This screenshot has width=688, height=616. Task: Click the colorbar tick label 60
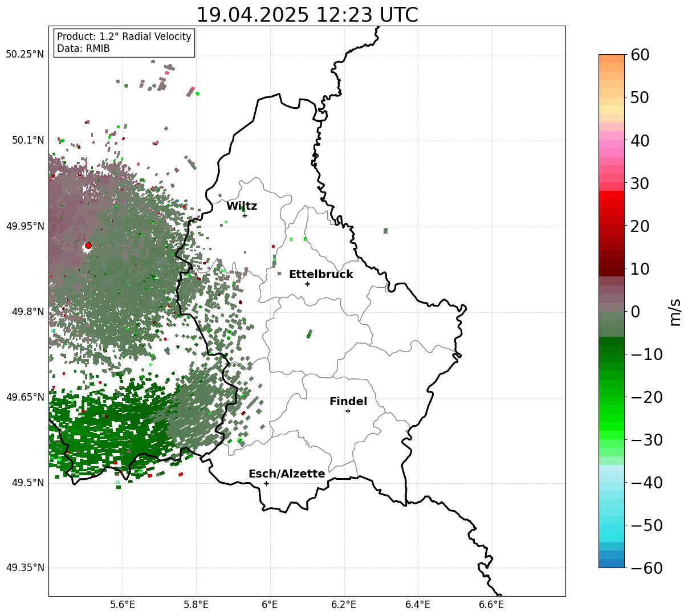pyautogui.click(x=641, y=55)
